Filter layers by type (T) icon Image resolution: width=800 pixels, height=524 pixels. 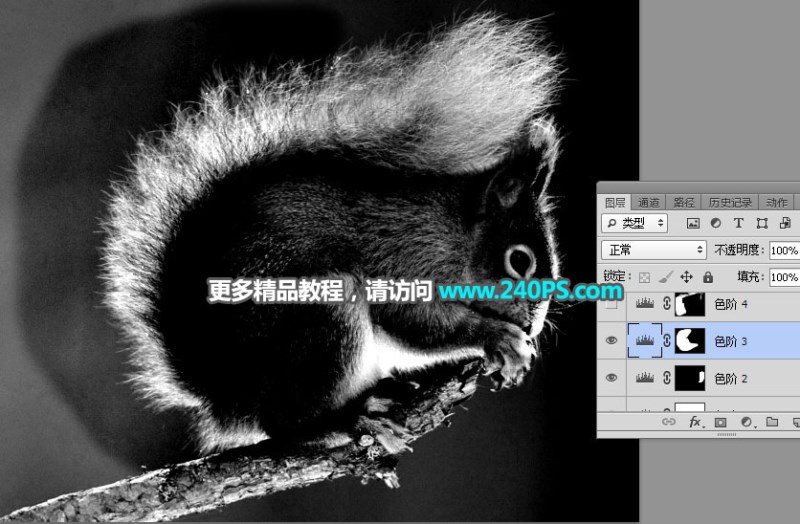738,223
